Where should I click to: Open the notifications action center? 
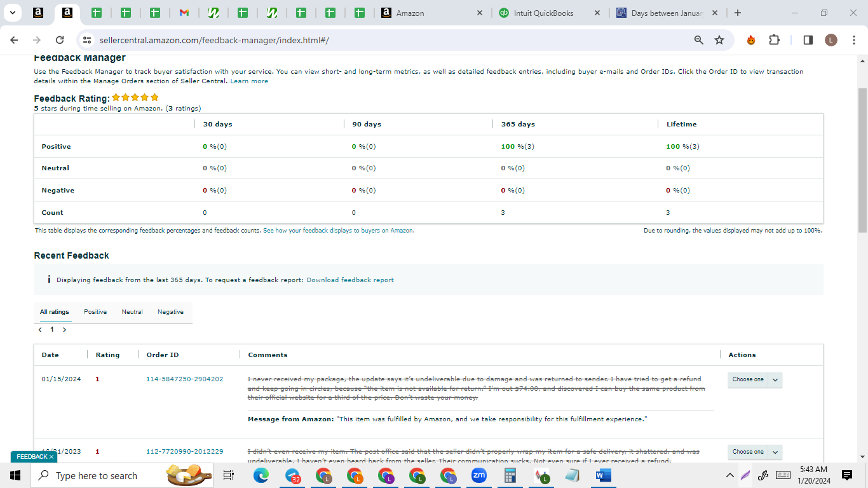point(847,475)
